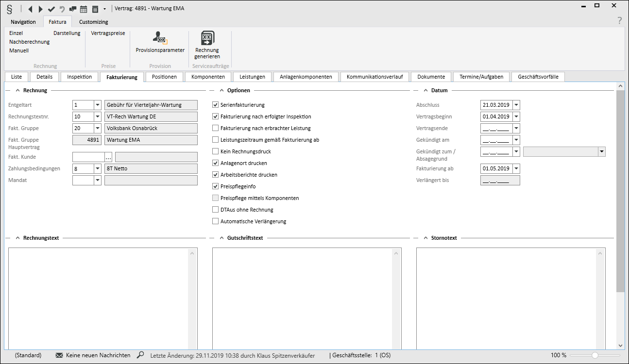The height and width of the screenshot is (364, 629).
Task: Click the magnifier icon in status bar
Action: tap(140, 355)
